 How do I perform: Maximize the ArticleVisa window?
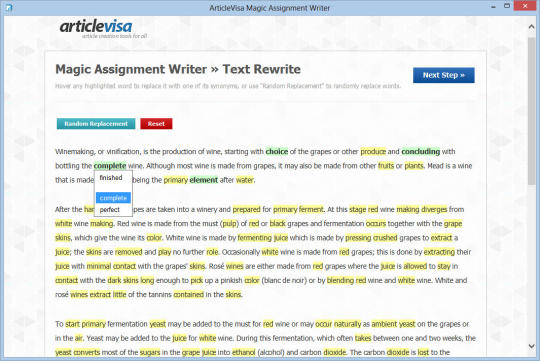[x=507, y=6]
